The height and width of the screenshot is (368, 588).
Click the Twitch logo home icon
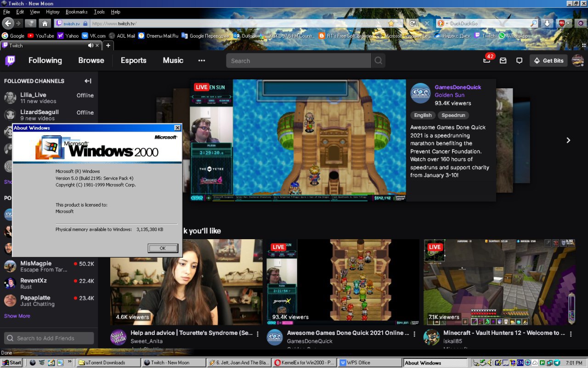(10, 60)
